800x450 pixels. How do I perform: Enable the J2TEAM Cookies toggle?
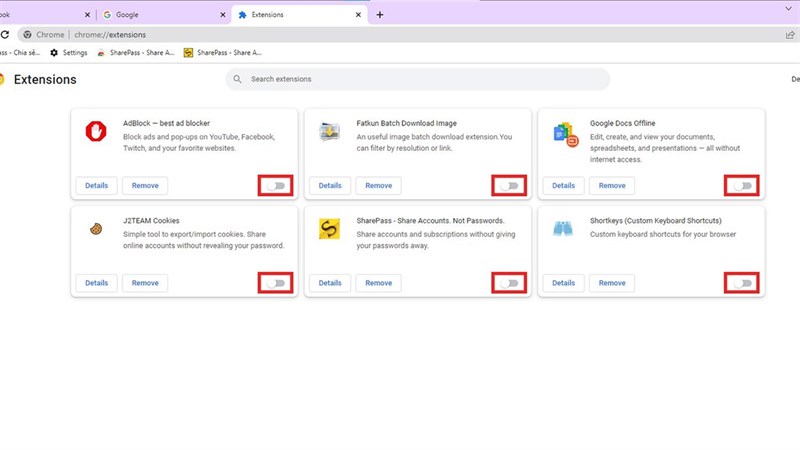point(276,283)
